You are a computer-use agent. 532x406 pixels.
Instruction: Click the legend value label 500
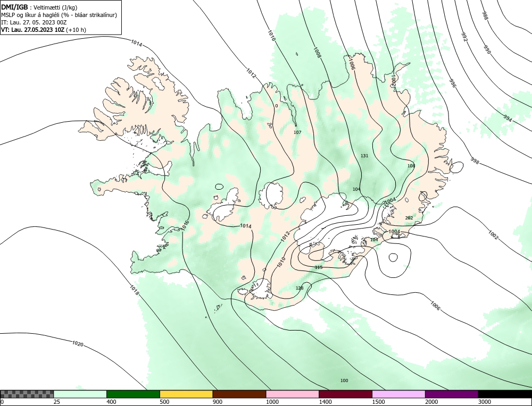coord(164,402)
